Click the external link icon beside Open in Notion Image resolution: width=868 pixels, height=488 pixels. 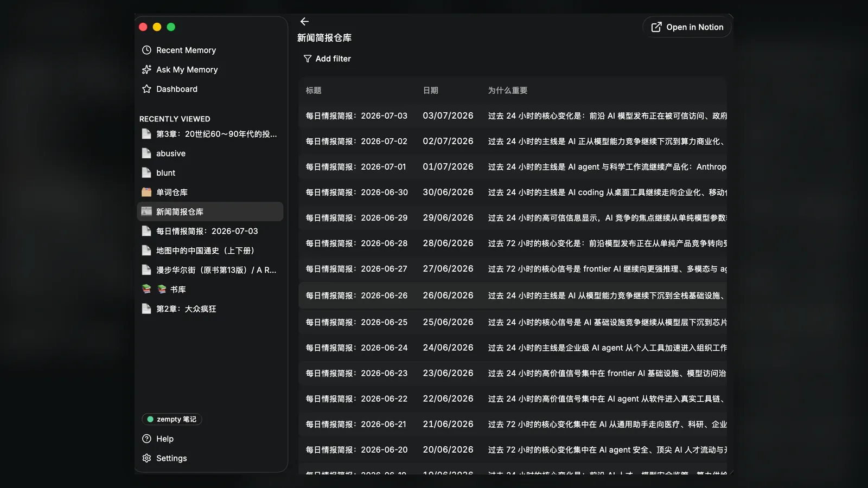[x=656, y=27]
